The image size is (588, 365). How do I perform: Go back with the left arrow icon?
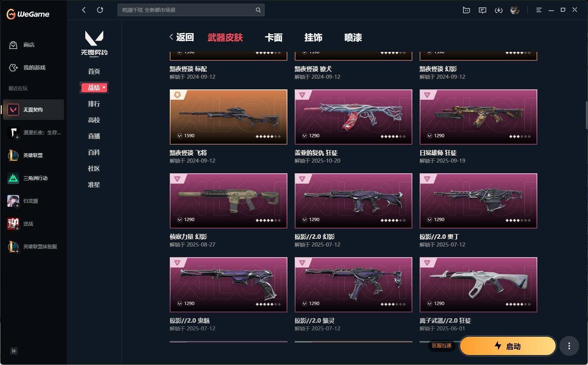click(84, 10)
